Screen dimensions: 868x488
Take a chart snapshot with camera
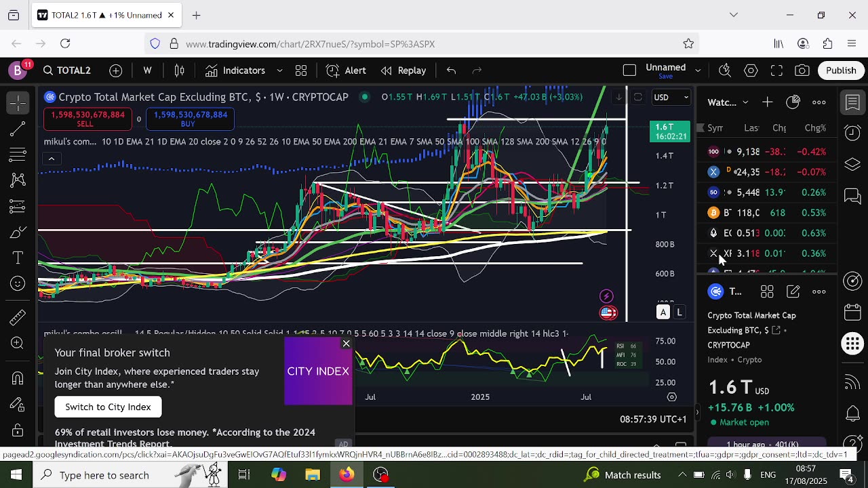click(802, 70)
